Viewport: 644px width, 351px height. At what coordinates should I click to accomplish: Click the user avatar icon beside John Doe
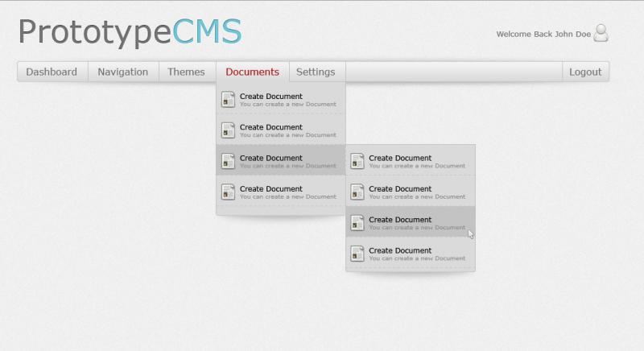coord(601,33)
